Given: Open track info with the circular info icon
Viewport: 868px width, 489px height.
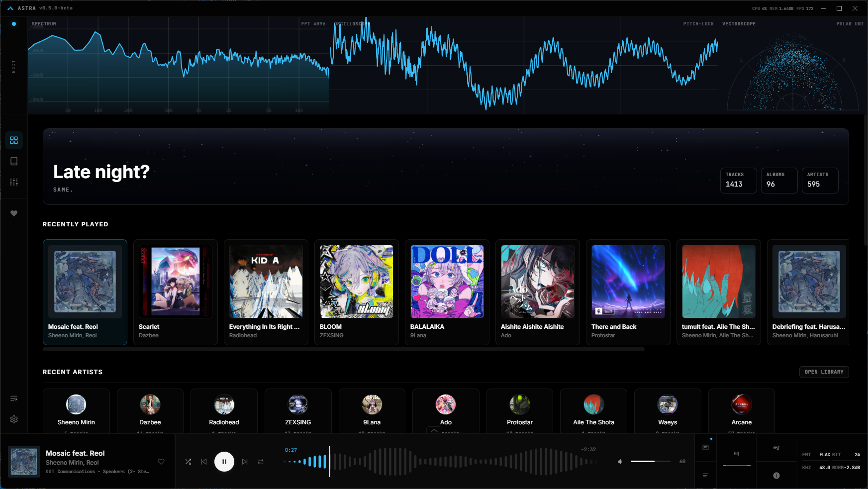Looking at the screenshot, I should pos(776,475).
